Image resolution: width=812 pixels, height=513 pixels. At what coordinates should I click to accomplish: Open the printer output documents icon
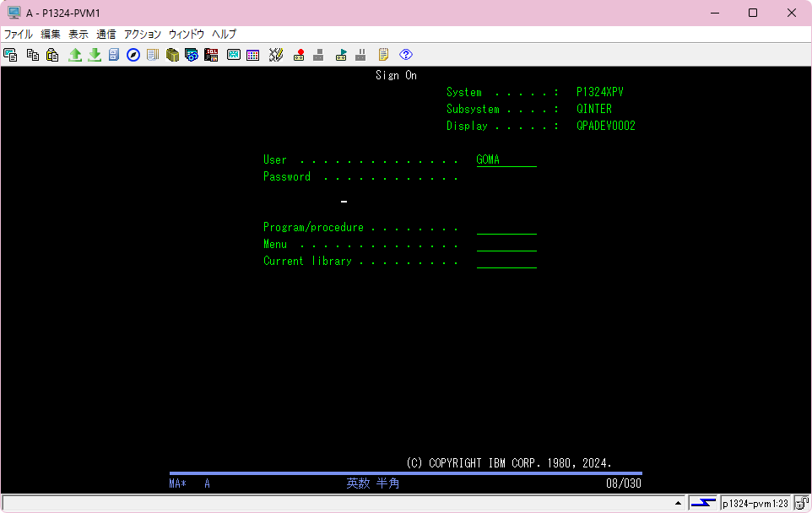[153, 54]
